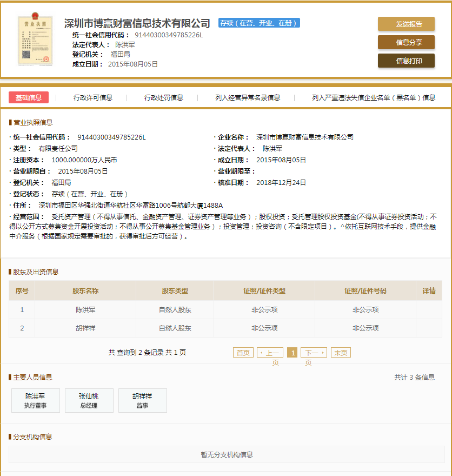Click the 存续（在营、开业、在册）status badge
452x476 pixels.
coord(258,23)
